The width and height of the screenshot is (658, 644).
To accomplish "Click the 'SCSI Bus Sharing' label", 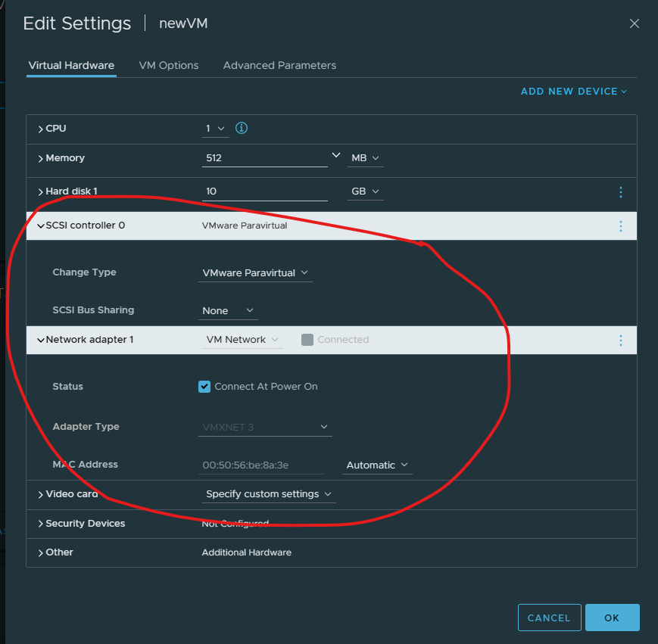I will [x=93, y=310].
